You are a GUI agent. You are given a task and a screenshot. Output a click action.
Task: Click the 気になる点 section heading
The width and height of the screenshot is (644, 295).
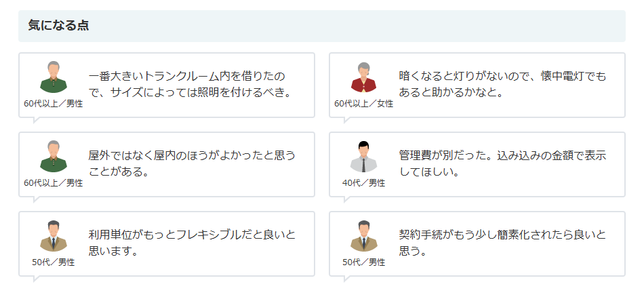[59, 26]
